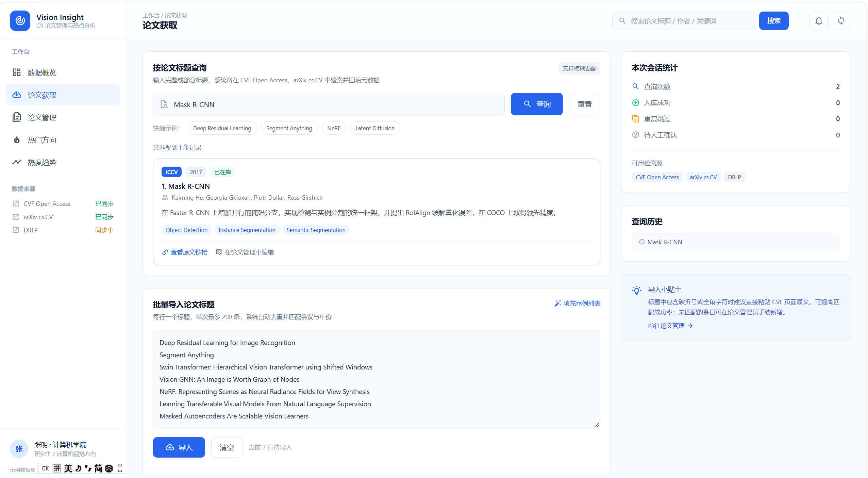Viewport: 868px width, 478px height.
Task: Focus the top search papers input field
Action: (x=683, y=21)
